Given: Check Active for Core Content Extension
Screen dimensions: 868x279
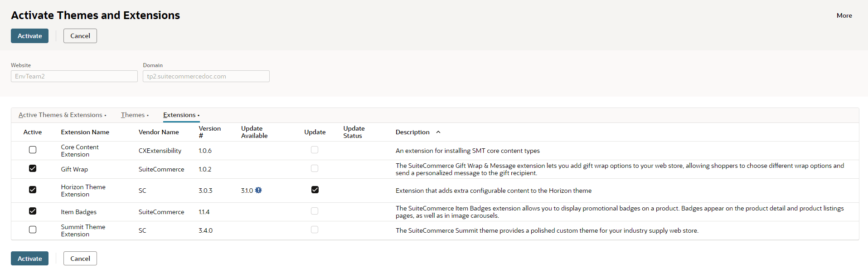Looking at the screenshot, I should (33, 150).
